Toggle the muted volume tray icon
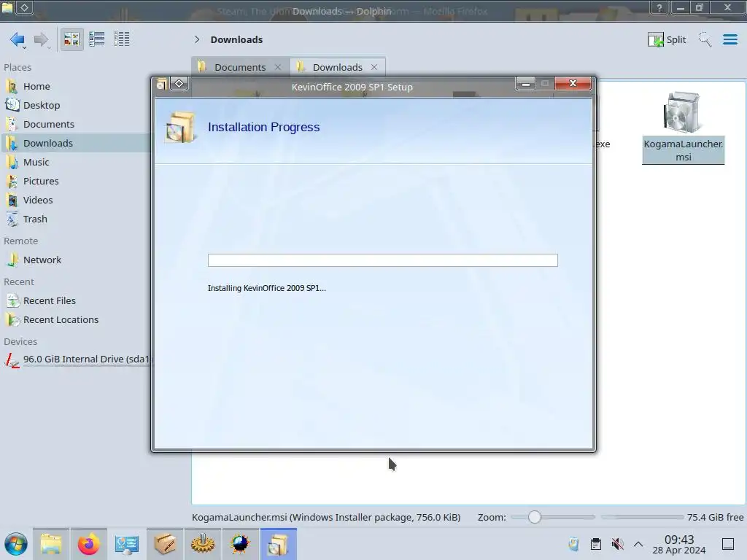 tap(617, 544)
